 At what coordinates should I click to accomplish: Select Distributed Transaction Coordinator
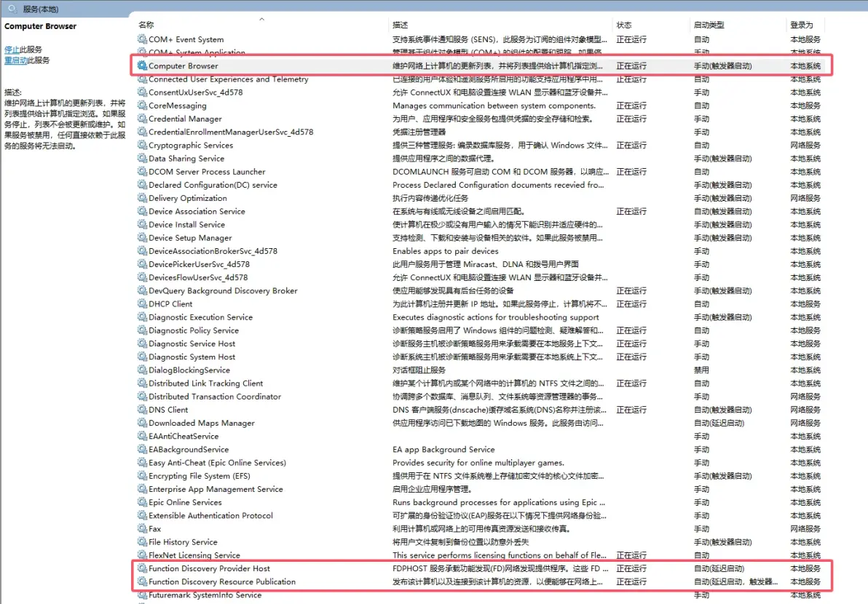click(x=480, y=397)
